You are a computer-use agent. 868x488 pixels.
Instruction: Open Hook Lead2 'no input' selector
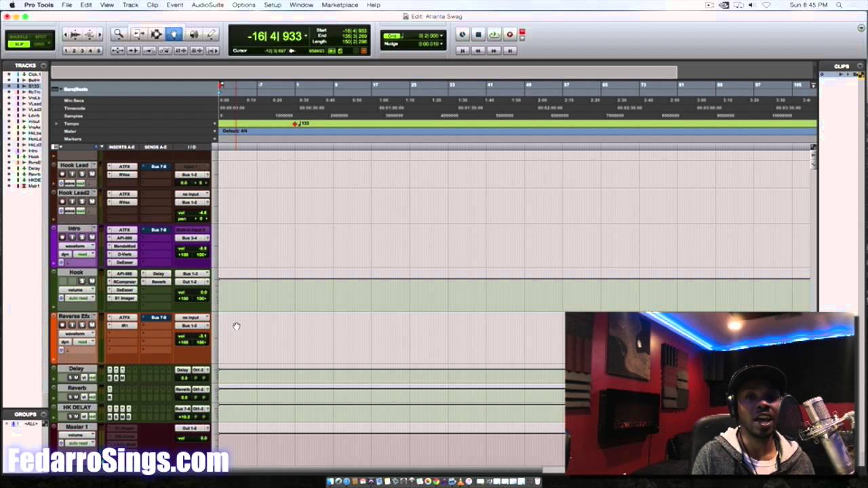pos(191,195)
